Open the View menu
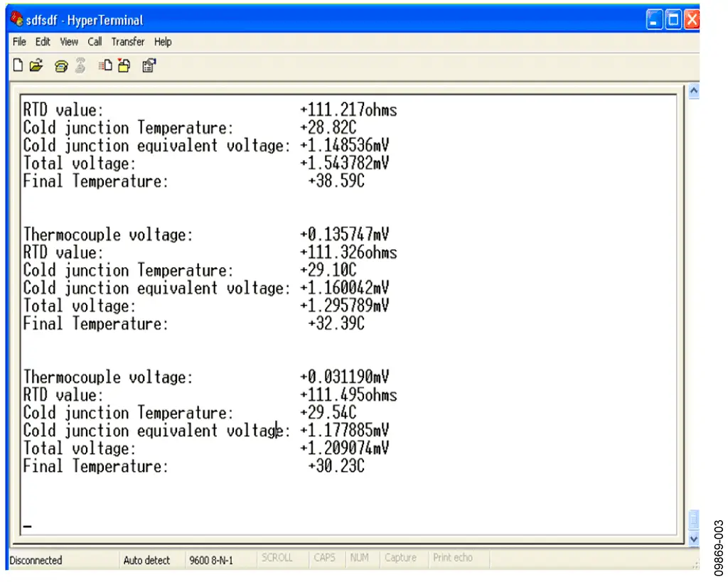The height and width of the screenshot is (582, 728). (69, 42)
